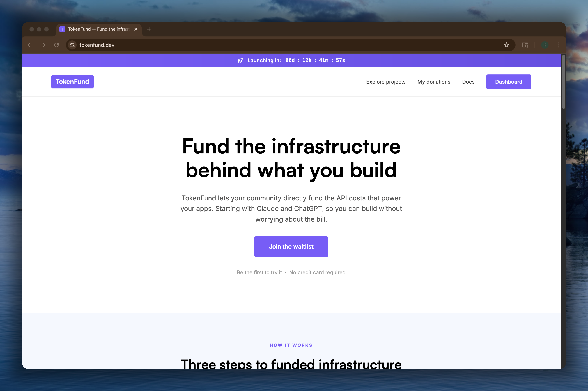Switch to the TokenFund browser tab

95,29
